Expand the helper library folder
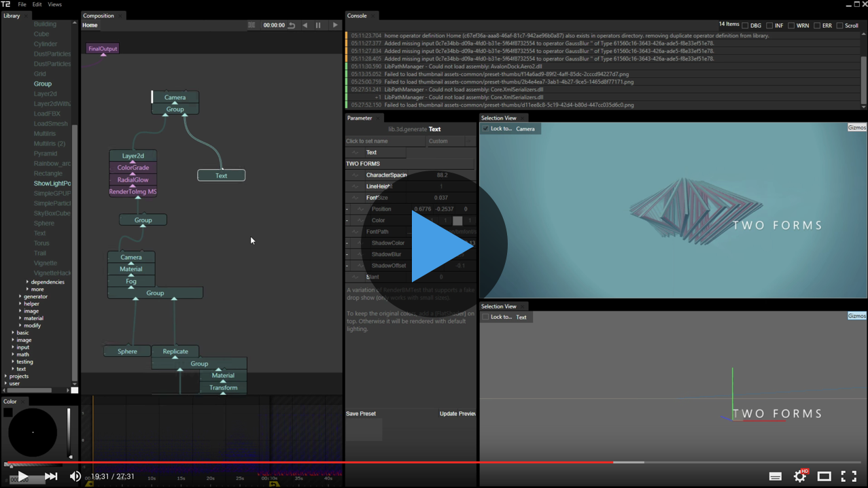868x488 pixels. click(20, 304)
